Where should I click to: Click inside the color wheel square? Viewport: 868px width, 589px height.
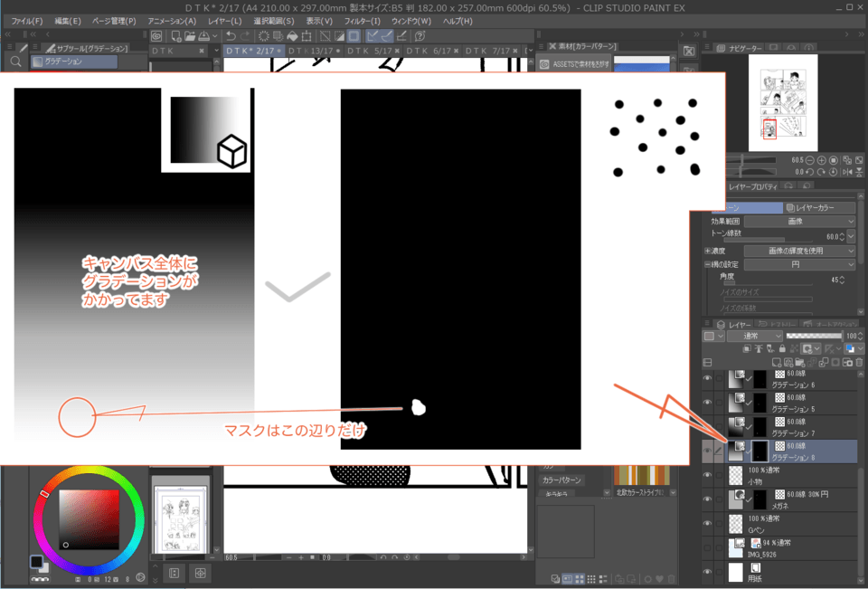(x=89, y=519)
